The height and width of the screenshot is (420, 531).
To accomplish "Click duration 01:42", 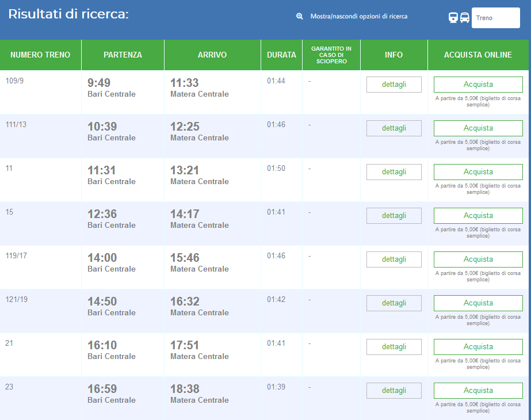I will 276,299.
